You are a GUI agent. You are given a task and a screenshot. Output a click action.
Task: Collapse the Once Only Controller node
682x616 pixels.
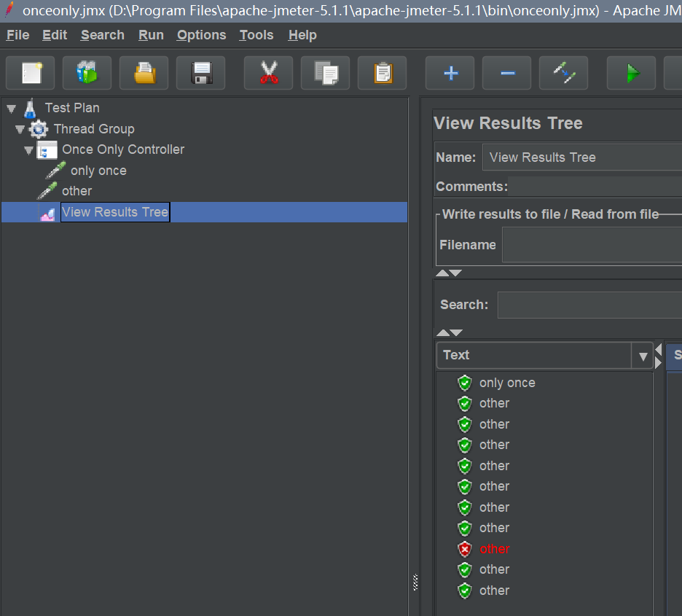(x=28, y=150)
